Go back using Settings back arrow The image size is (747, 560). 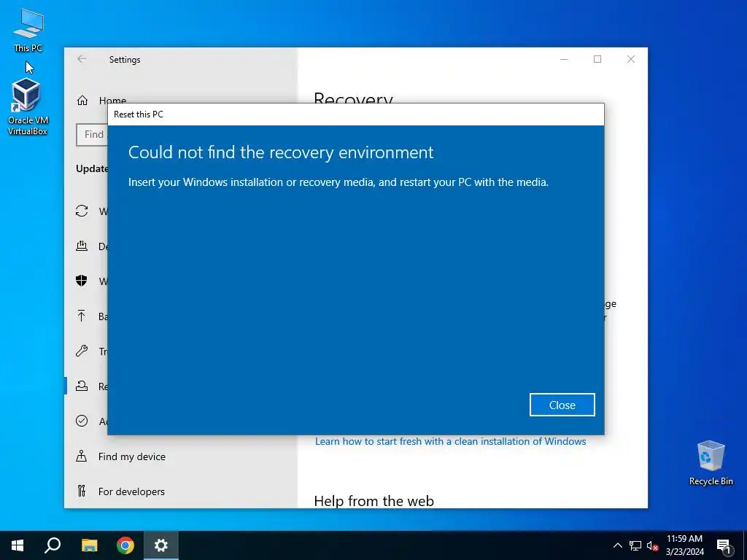point(82,59)
